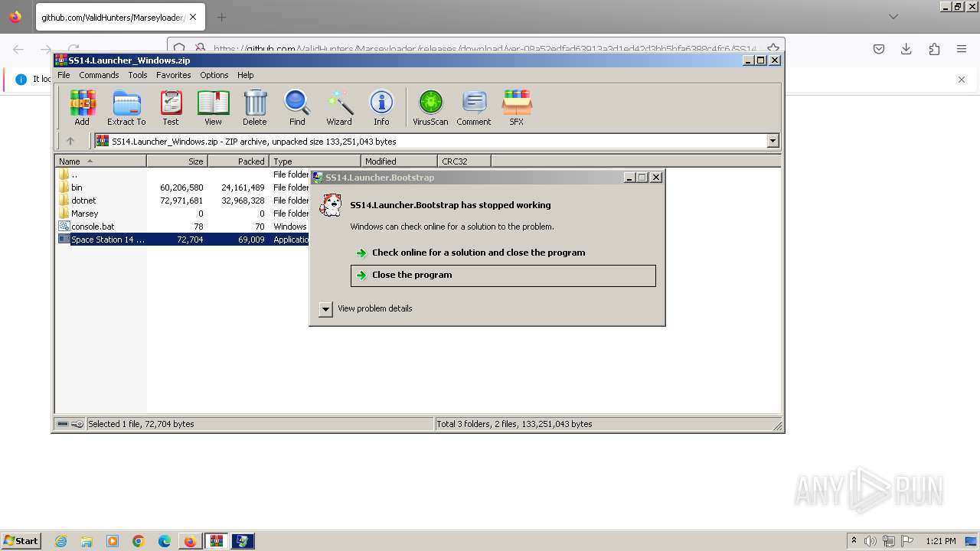The image size is (980, 551).
Task: Expand the archive path dropdown
Action: [x=773, y=141]
